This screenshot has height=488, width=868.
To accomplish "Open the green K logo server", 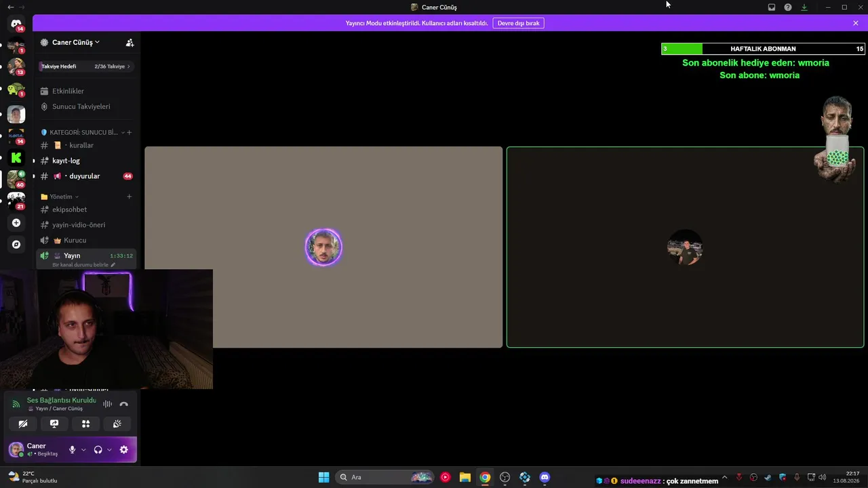I will pyautogui.click(x=16, y=158).
